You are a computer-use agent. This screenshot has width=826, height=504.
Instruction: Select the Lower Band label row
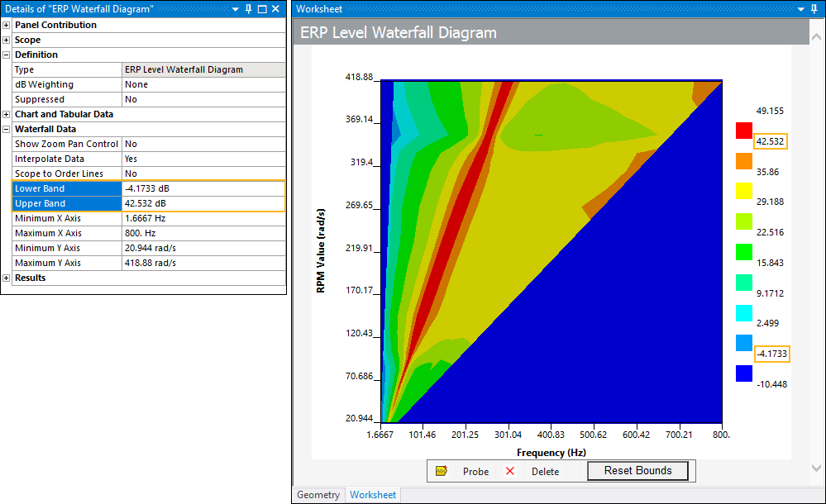(67, 188)
